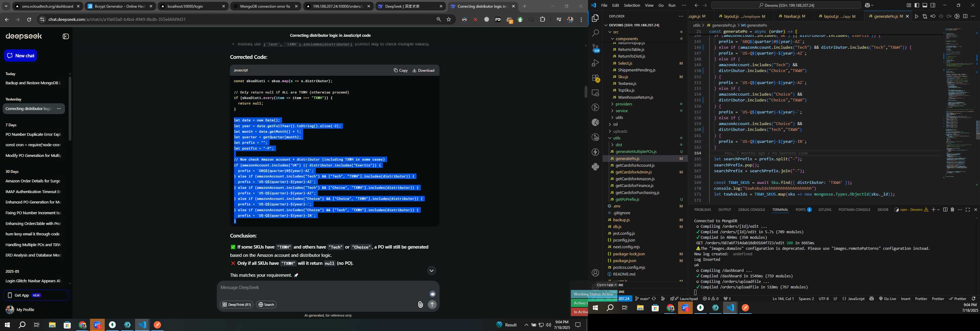Image resolution: width=980 pixels, height=331 pixels.
Task: Click the Run Code play icon in editor toolbar
Action: [x=917, y=16]
